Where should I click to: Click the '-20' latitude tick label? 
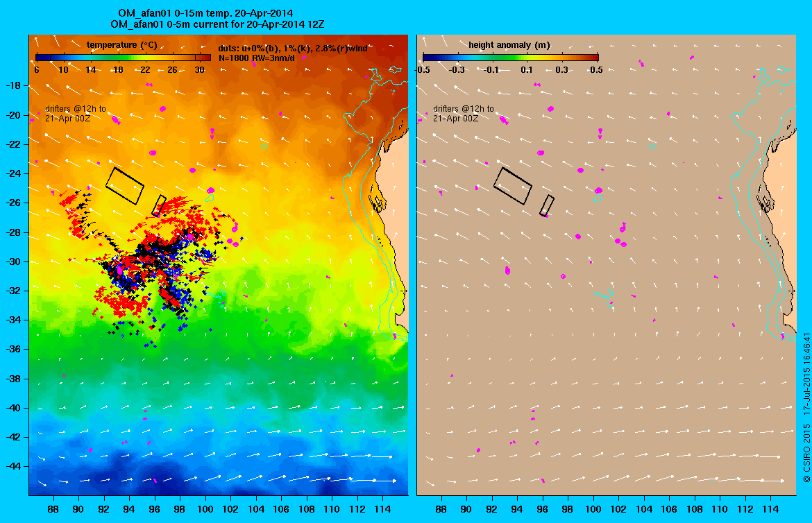coord(13,115)
